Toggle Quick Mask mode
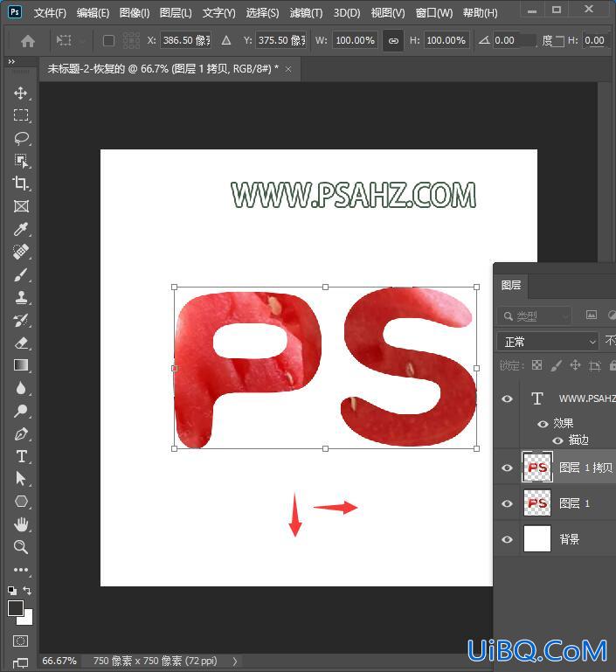The height and width of the screenshot is (672, 616). coord(21,641)
